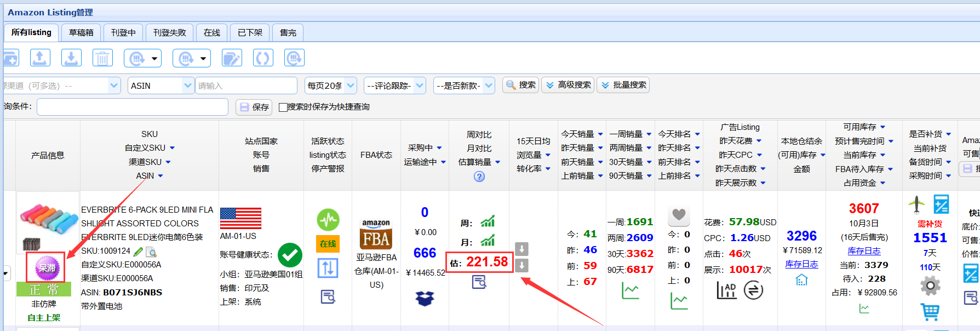Click the blue shopping cart icon
Screen dimensions: 980x331
click(930, 312)
